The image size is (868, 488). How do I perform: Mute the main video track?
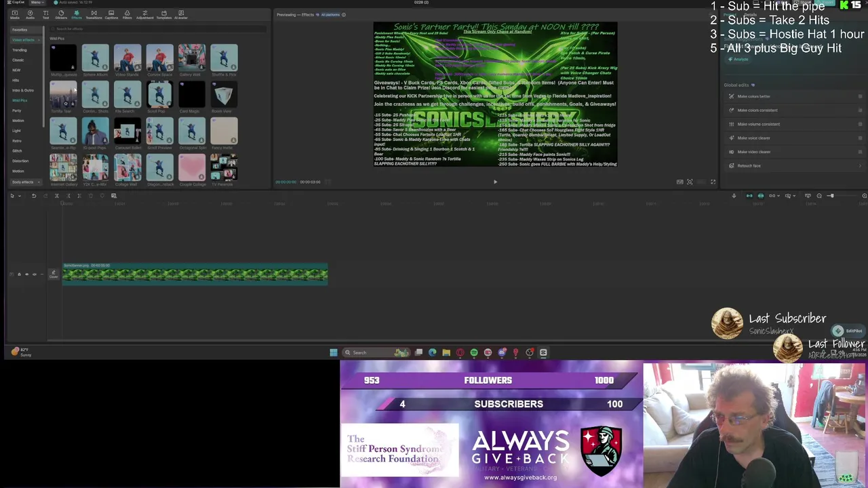pyautogui.click(x=35, y=274)
